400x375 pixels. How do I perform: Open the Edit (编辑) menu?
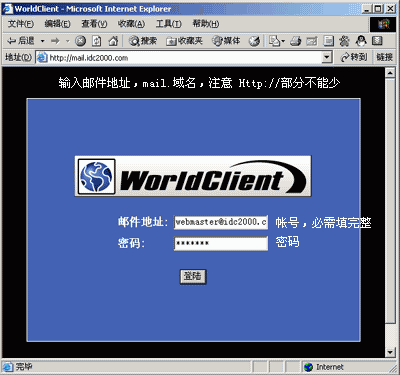pos(57,24)
